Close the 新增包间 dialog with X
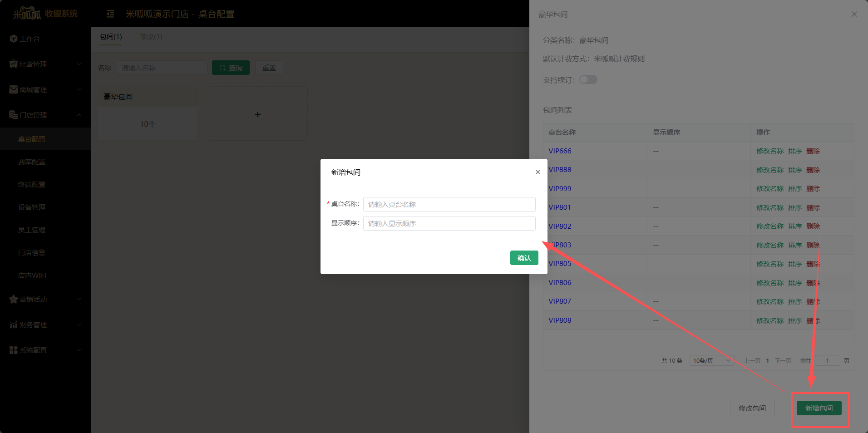 coord(538,172)
